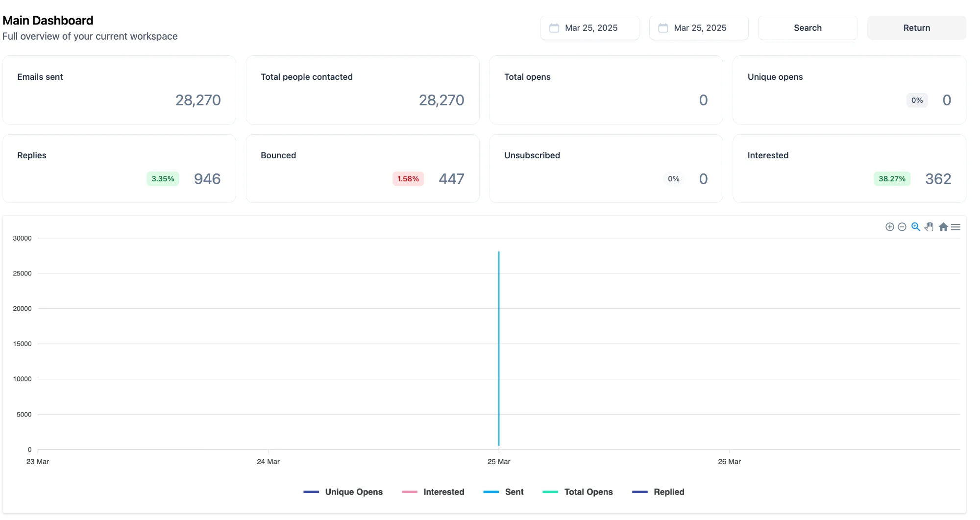Open the chart hamburger export menu
This screenshot has width=980, height=520.
click(x=955, y=227)
